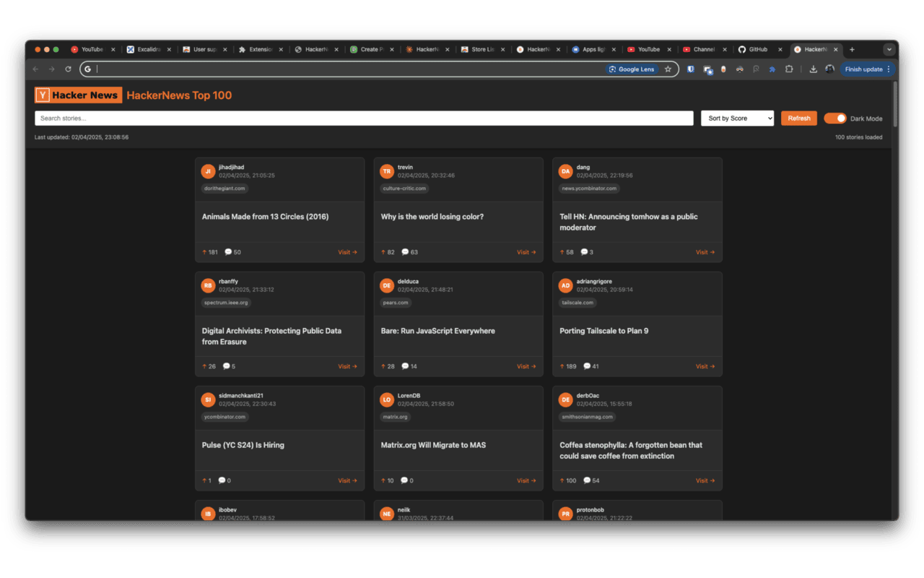This screenshot has height=578, width=924.
Task: Click the SI avatar for sidmanchkanti21
Action: pos(208,400)
